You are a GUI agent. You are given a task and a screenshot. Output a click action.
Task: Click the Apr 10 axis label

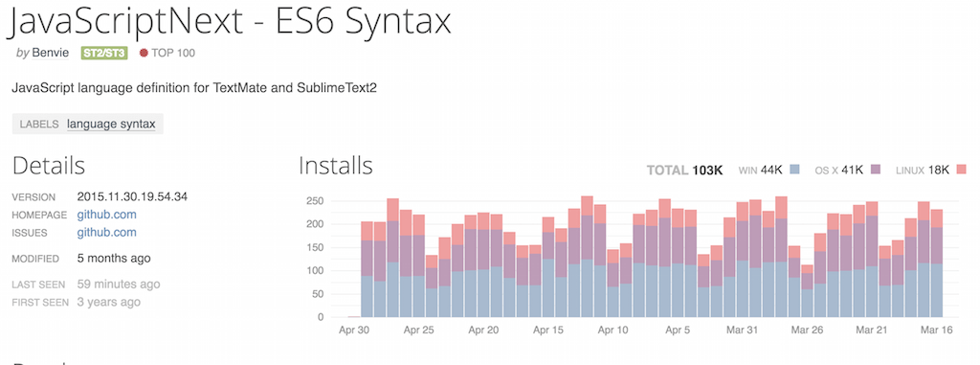coord(613,330)
